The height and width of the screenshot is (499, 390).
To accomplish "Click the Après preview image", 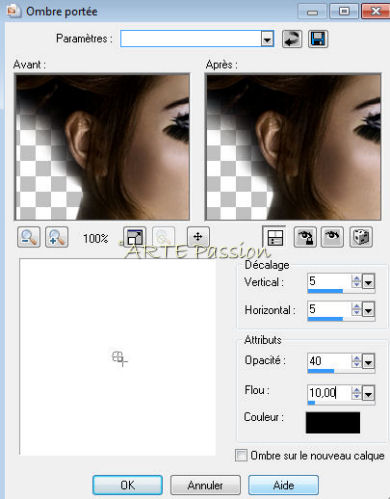I will (x=293, y=147).
